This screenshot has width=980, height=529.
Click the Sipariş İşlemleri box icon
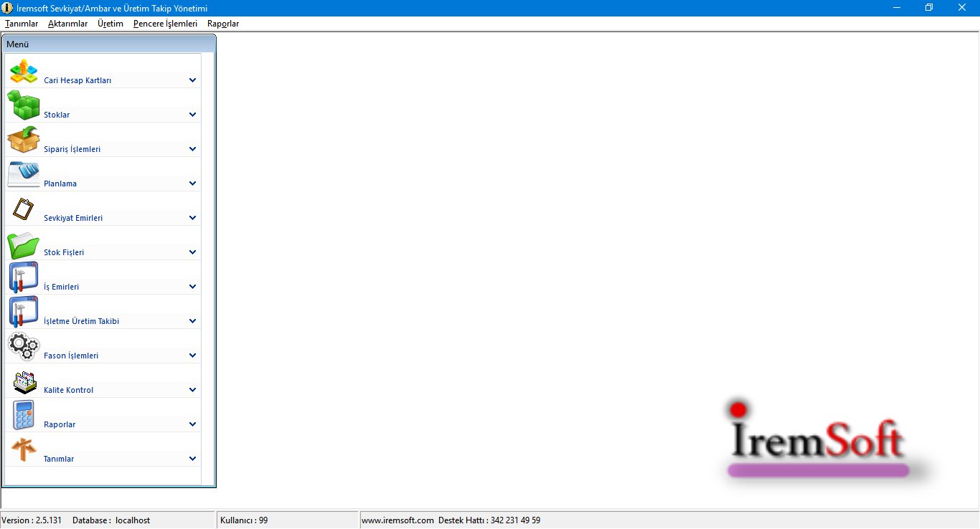(24, 140)
